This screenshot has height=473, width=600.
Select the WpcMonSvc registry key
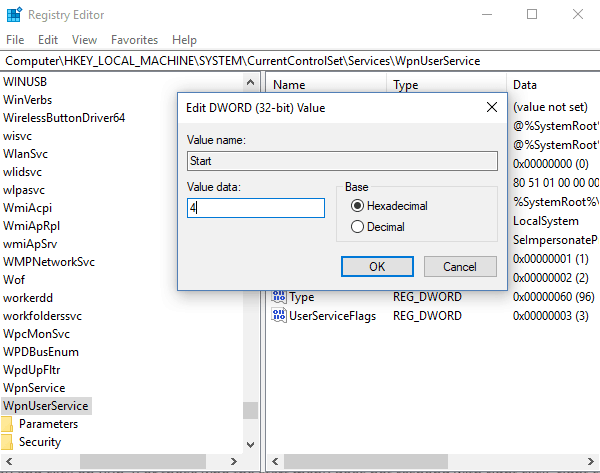click(x=36, y=334)
